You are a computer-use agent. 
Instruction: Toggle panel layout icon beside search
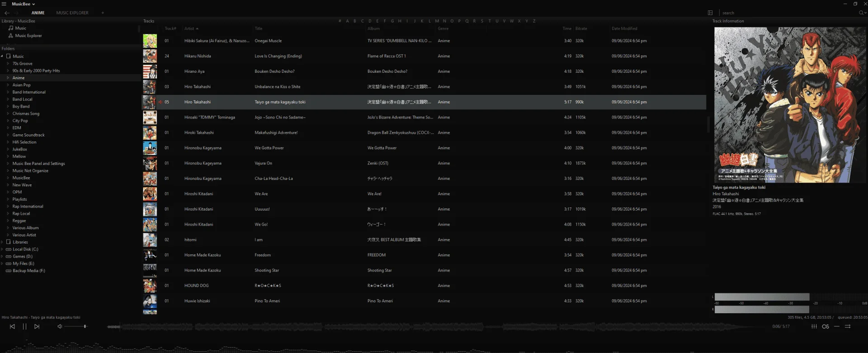tap(710, 13)
